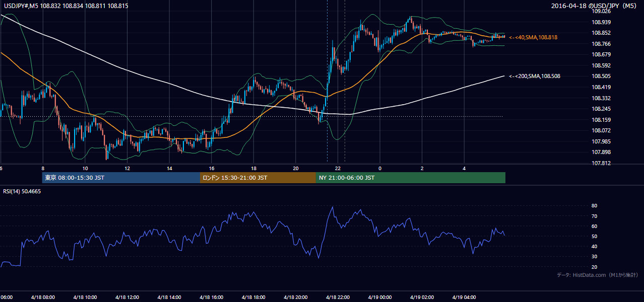Click the 108.592 price axis label

point(601,65)
